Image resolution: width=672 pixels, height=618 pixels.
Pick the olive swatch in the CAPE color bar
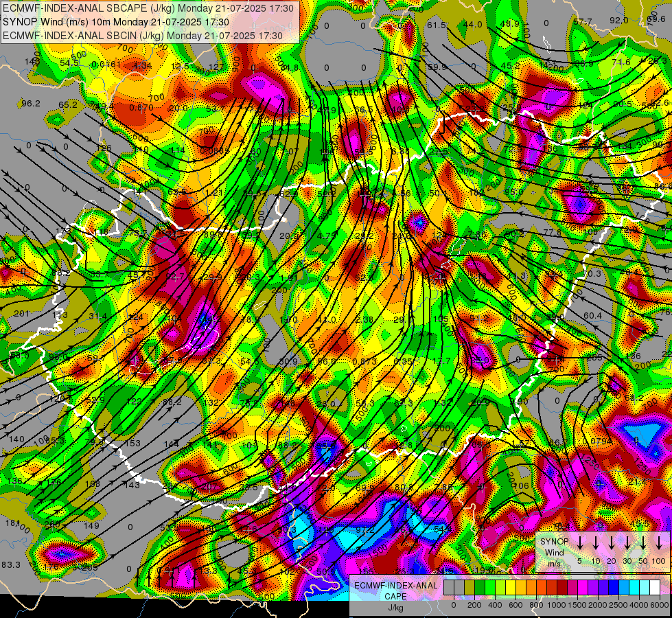pyautogui.click(x=470, y=587)
